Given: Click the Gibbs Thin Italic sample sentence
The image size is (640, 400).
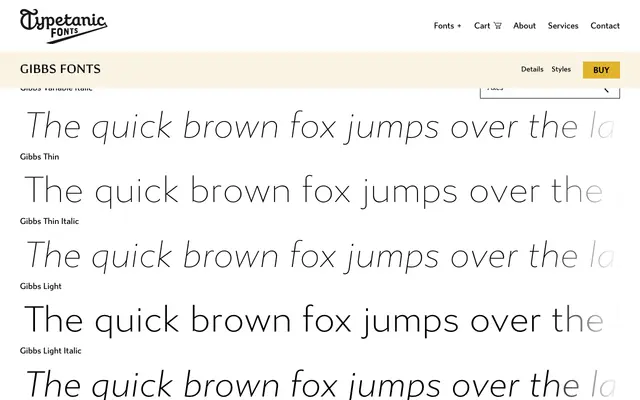Looking at the screenshot, I should pos(320,256).
